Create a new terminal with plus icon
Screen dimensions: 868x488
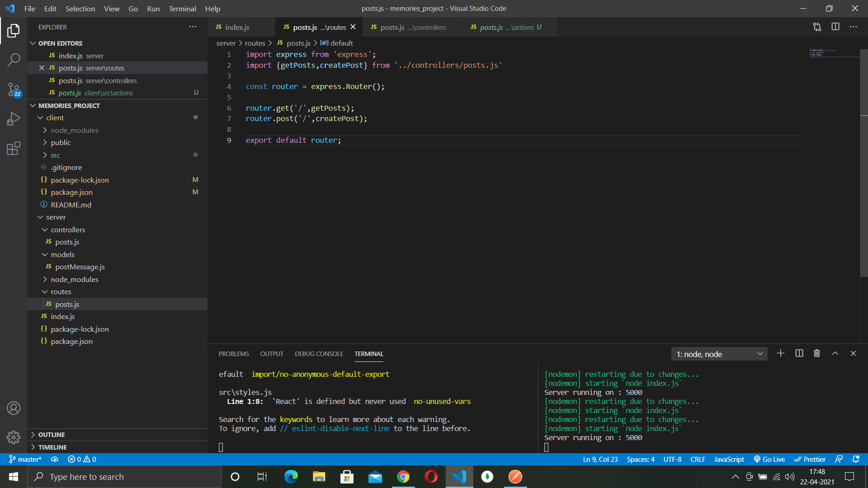tap(781, 353)
